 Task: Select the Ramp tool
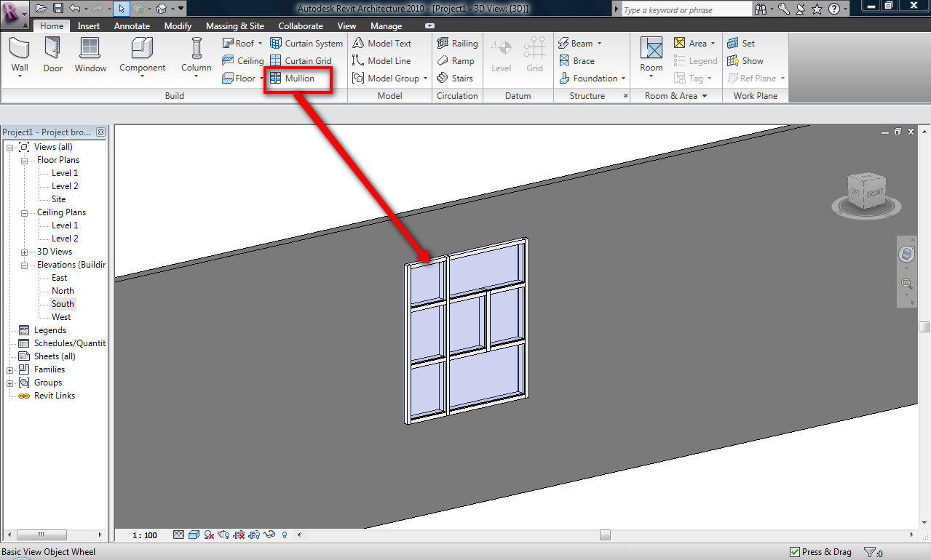tap(455, 61)
